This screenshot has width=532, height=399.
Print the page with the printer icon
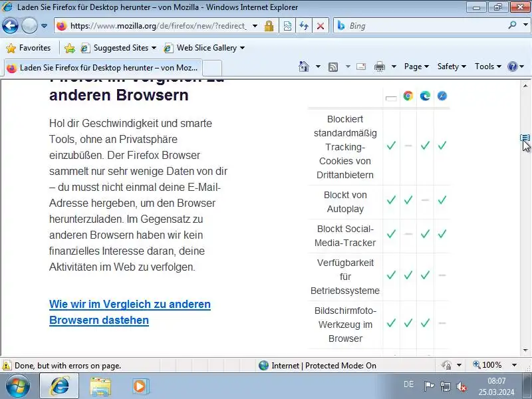pyautogui.click(x=380, y=66)
